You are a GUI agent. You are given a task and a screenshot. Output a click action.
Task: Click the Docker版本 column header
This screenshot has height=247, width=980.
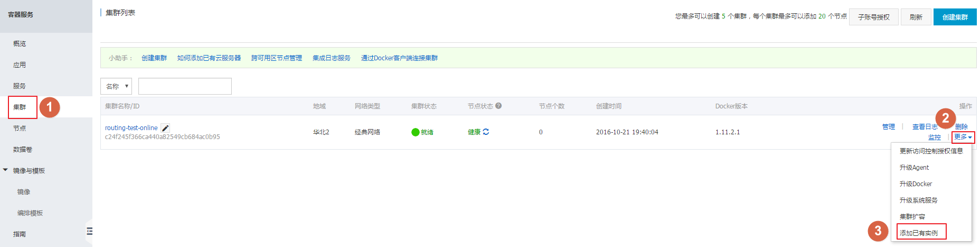pyautogui.click(x=731, y=106)
